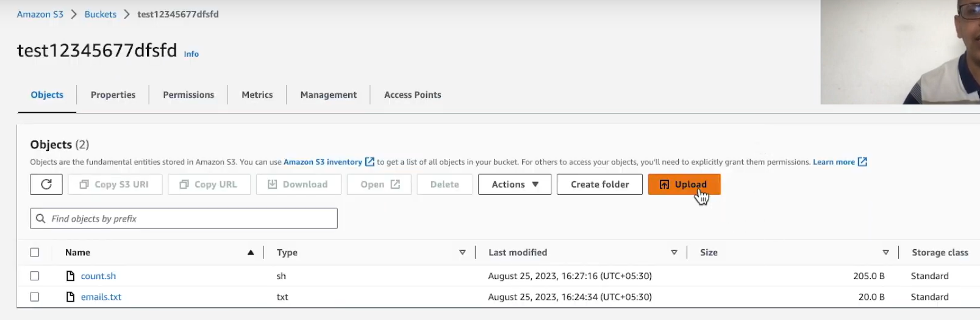Select the emails.txt row checkbox
Viewport: 980px width, 320px height.
[x=35, y=297]
